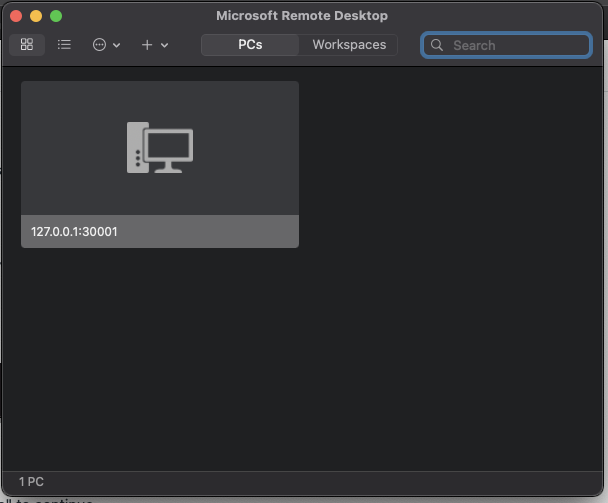Click the plus Add button

coord(147,45)
